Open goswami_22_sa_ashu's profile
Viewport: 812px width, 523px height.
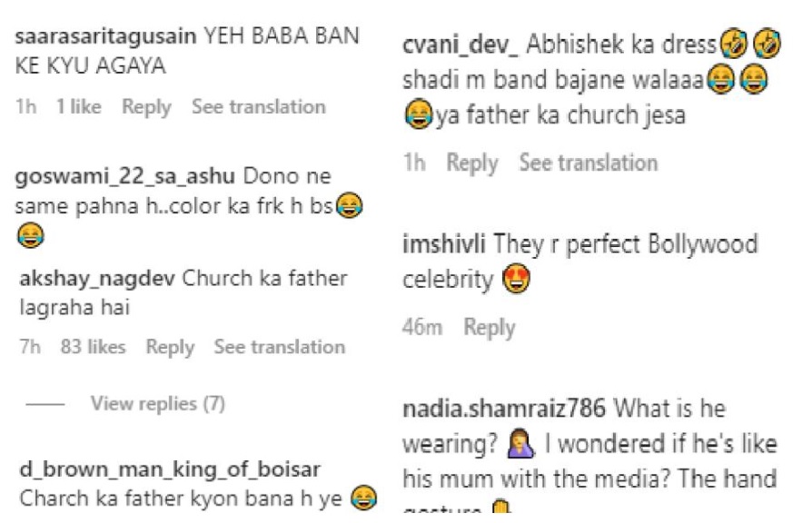tap(125, 175)
